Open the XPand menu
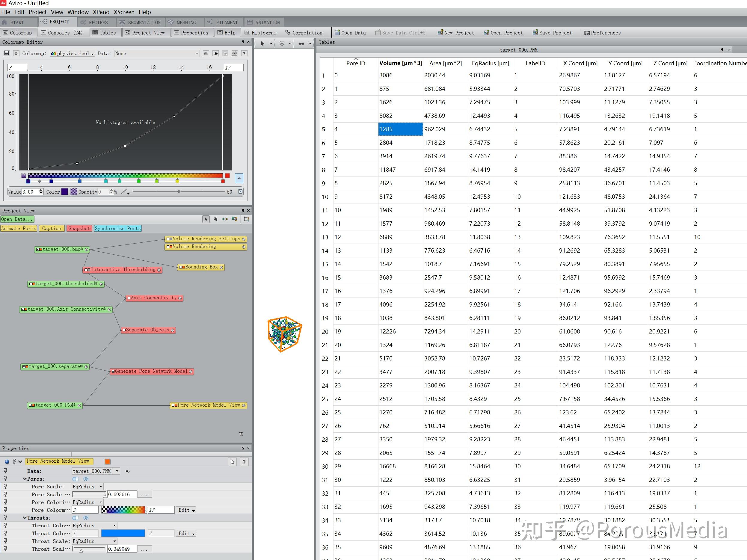The image size is (747, 560). [101, 12]
